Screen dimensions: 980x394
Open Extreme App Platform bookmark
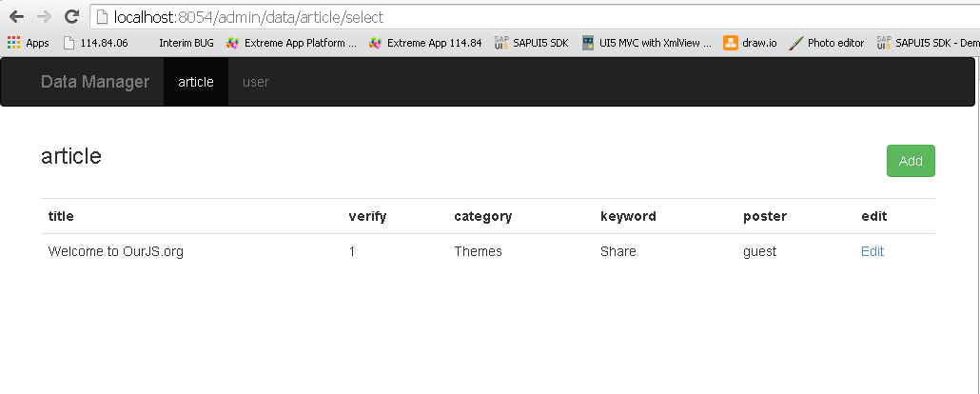point(291,43)
